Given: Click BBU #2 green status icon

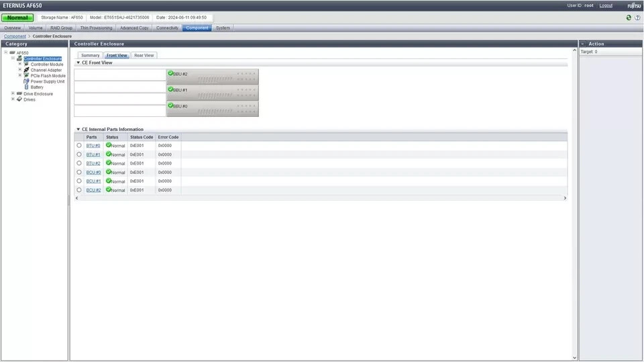Looking at the screenshot, I should click(x=170, y=73).
